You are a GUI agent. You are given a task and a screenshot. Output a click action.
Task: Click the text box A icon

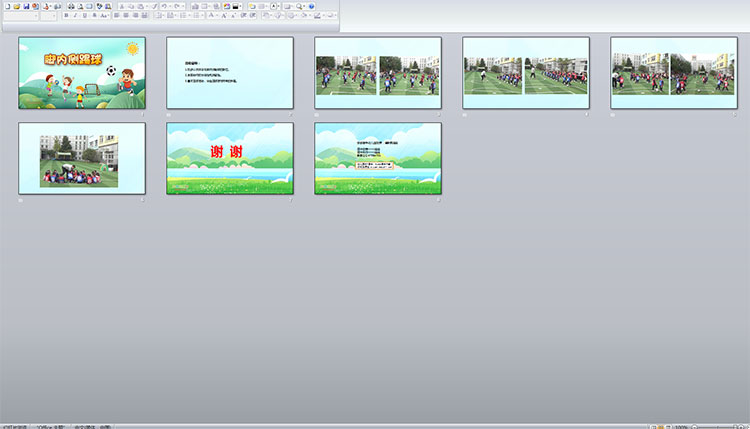pyautogui.click(x=274, y=6)
